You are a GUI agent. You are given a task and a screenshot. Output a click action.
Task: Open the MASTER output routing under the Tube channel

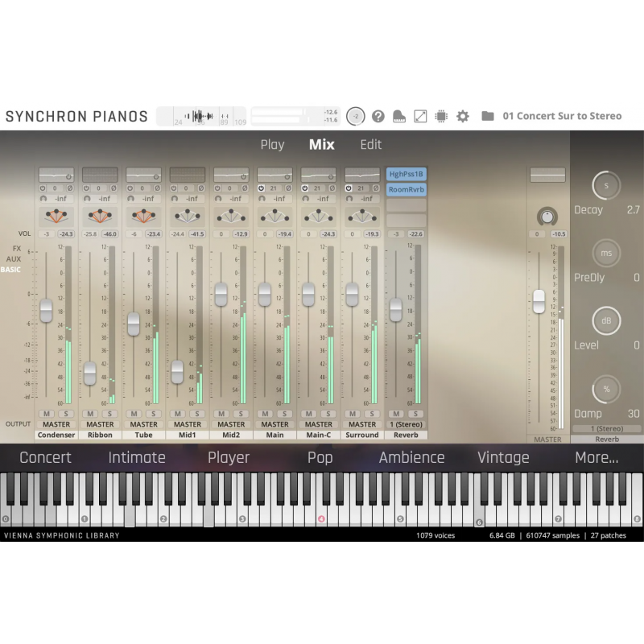click(x=143, y=423)
